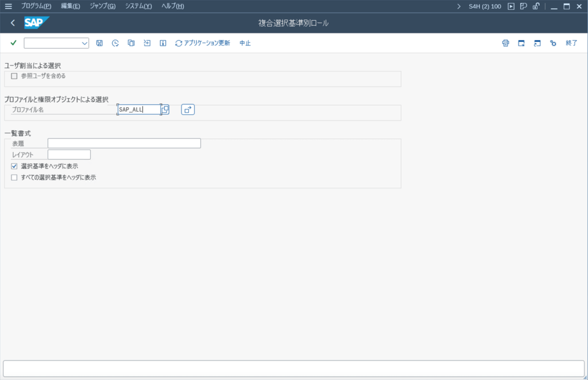Enable the 参照ユーザを含める checkbox
The image size is (588, 380).
click(x=14, y=75)
